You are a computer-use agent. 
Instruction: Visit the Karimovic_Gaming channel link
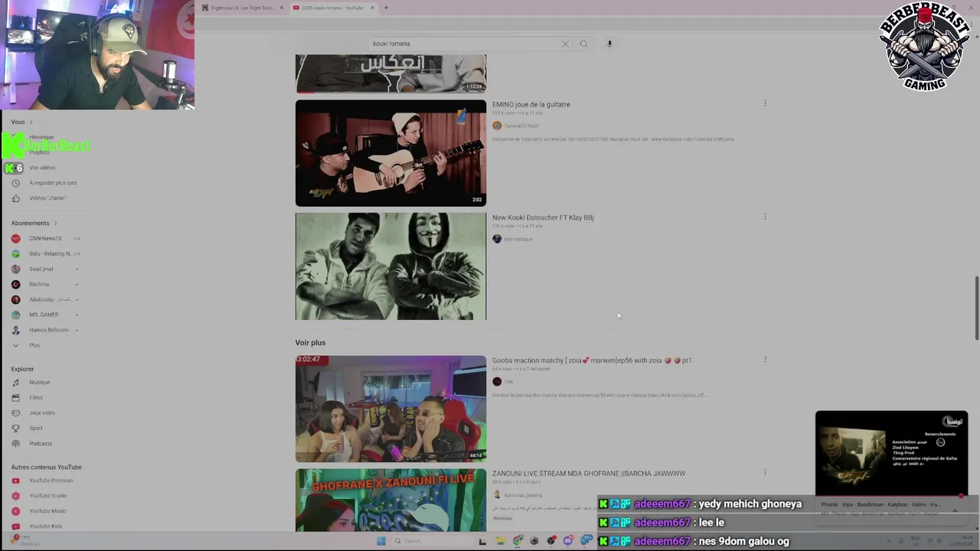pos(523,495)
